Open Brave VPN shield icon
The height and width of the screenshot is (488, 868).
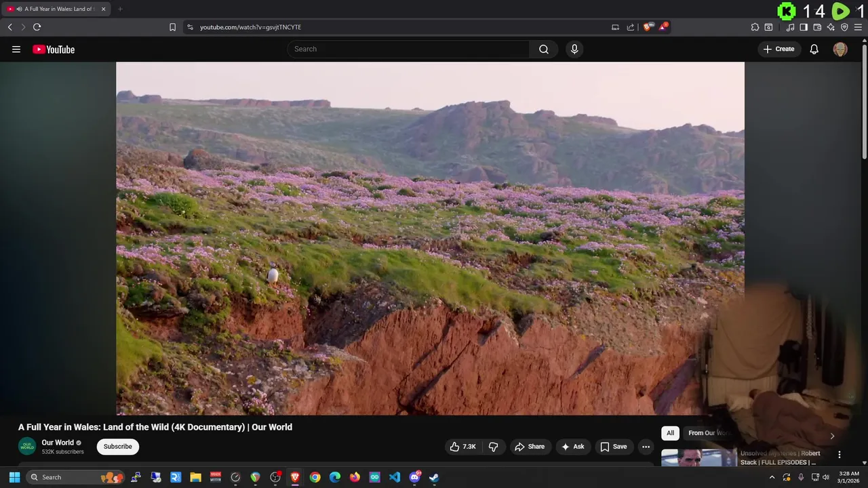tap(844, 27)
